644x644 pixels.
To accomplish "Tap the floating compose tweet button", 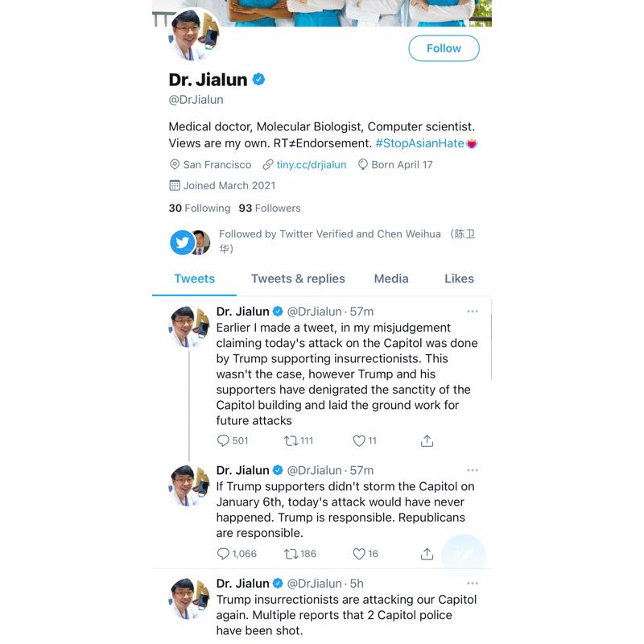I will click(464, 556).
